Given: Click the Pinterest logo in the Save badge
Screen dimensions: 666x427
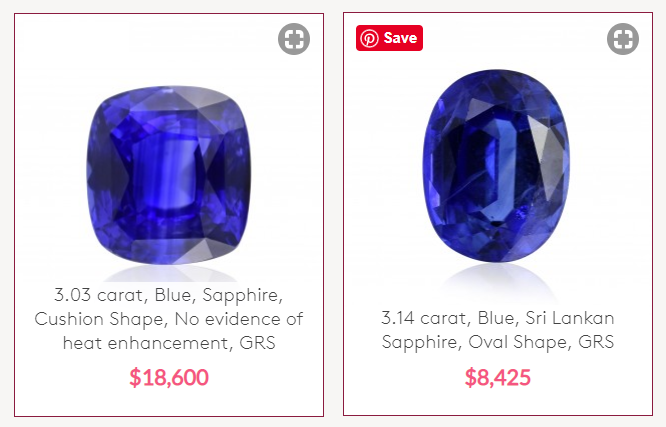Looking at the screenshot, I should (369, 38).
